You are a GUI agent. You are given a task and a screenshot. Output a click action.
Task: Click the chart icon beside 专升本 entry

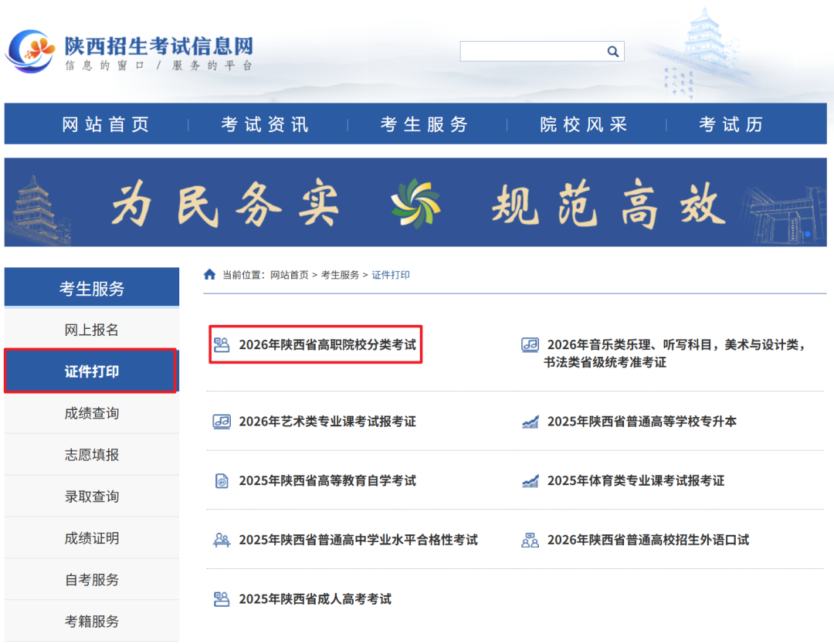pos(530,422)
